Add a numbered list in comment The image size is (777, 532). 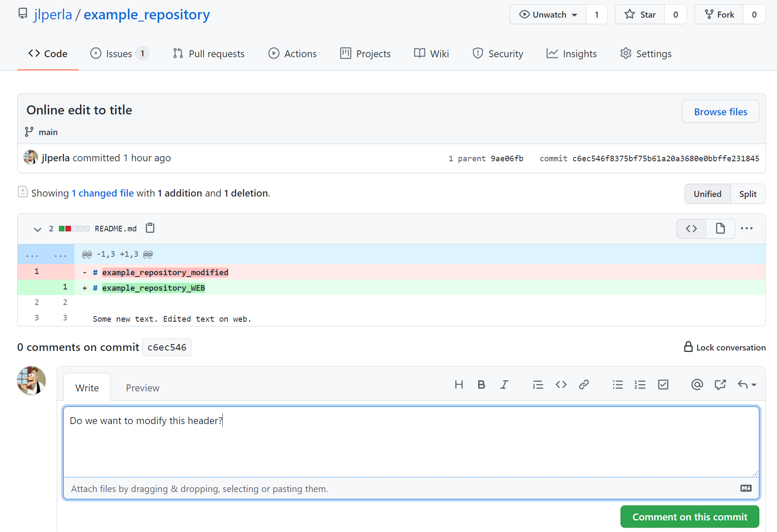coord(640,384)
